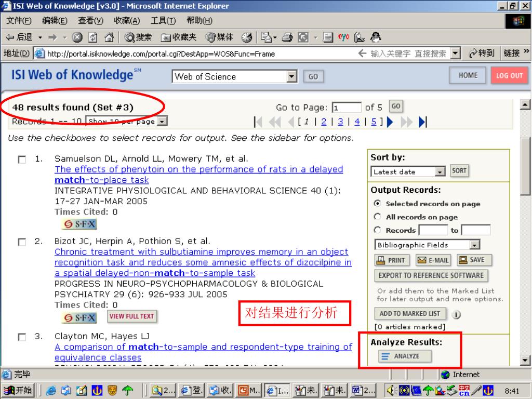
Task: Open the Favorites (收藏夹) toolbar button
Action: tap(179, 37)
